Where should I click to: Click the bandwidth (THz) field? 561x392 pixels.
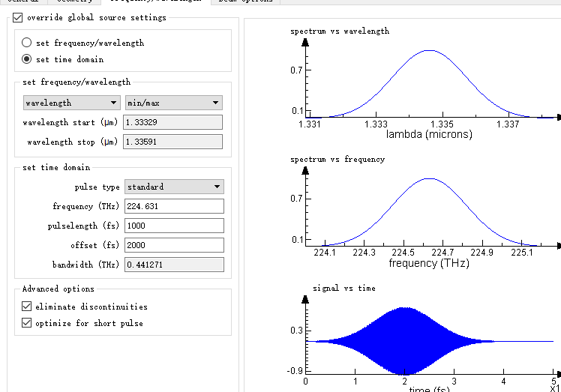[174, 265]
